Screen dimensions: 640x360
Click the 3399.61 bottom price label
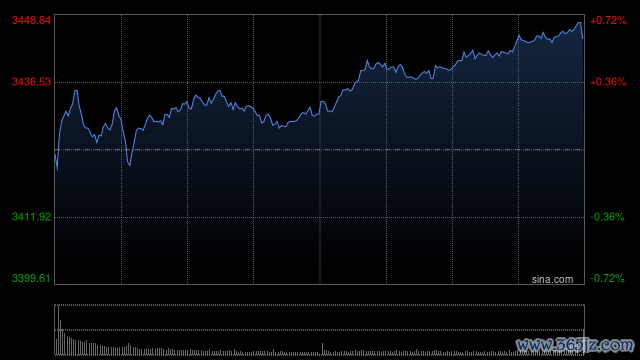[31, 278]
